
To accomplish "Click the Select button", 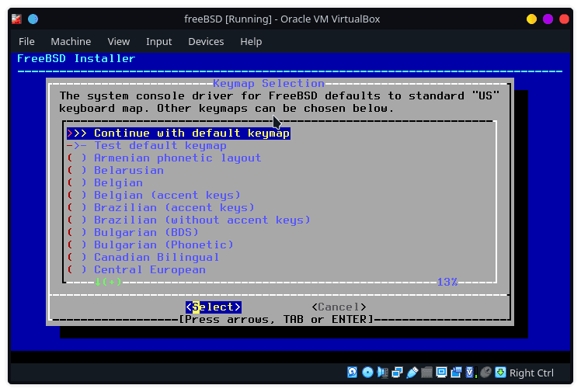I will pos(214,307).
